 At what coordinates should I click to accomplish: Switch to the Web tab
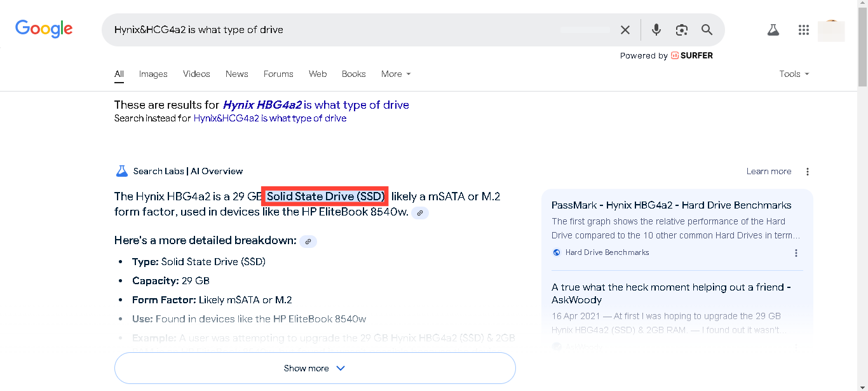click(318, 74)
